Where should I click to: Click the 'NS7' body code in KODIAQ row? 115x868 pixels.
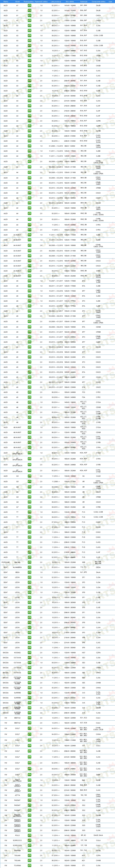84,653
